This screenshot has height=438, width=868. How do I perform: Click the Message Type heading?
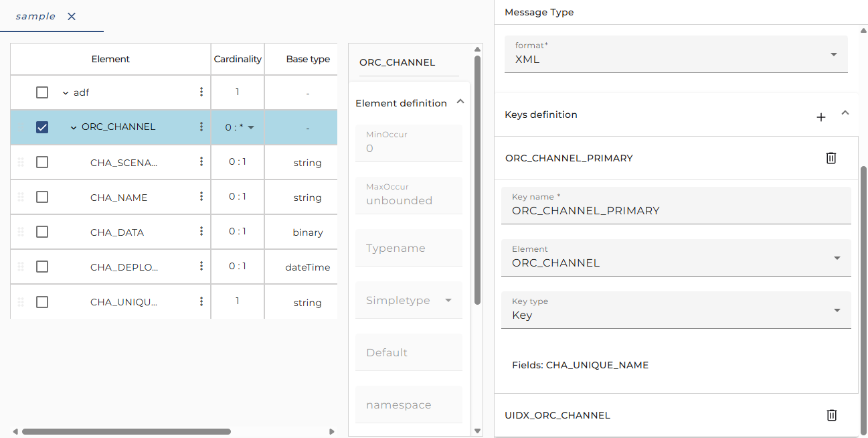[x=539, y=12]
